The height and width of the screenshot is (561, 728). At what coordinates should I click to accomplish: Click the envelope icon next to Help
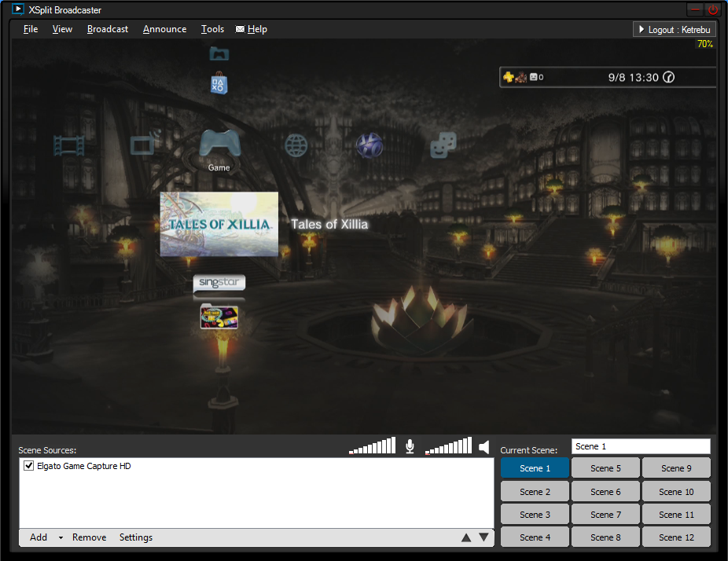tap(240, 29)
